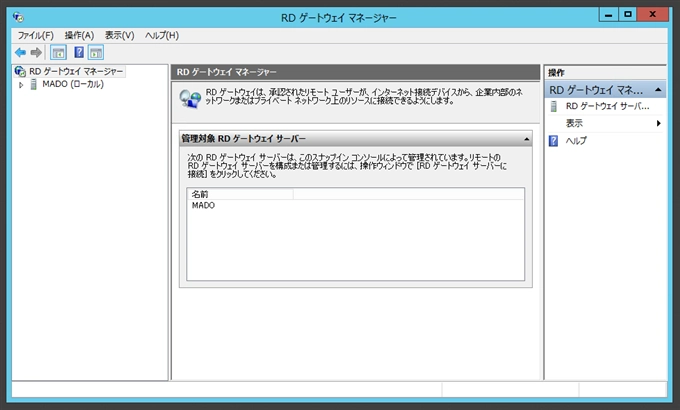
Task: Click the help icon in the actions pane
Action: click(x=553, y=141)
